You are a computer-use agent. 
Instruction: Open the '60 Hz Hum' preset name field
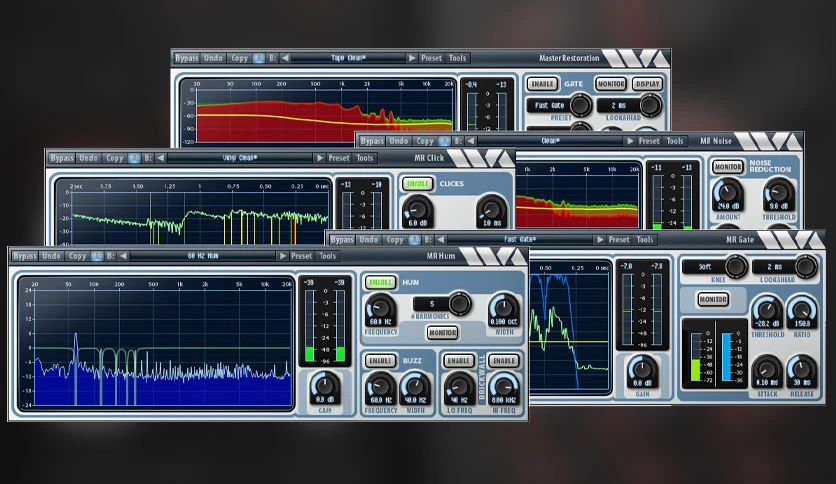tap(203, 256)
